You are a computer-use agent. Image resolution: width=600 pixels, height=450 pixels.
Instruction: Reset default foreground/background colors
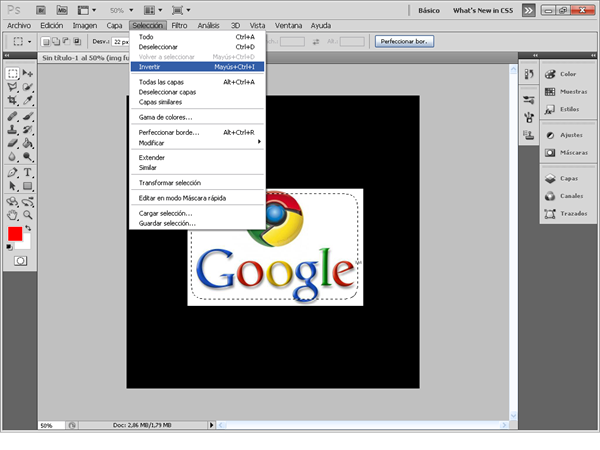point(10,247)
